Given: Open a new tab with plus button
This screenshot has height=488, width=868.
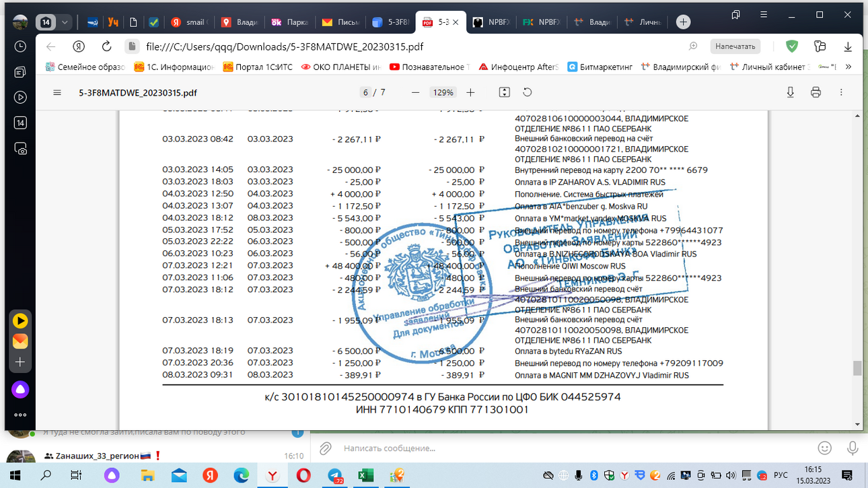Looking at the screenshot, I should pos(683,22).
